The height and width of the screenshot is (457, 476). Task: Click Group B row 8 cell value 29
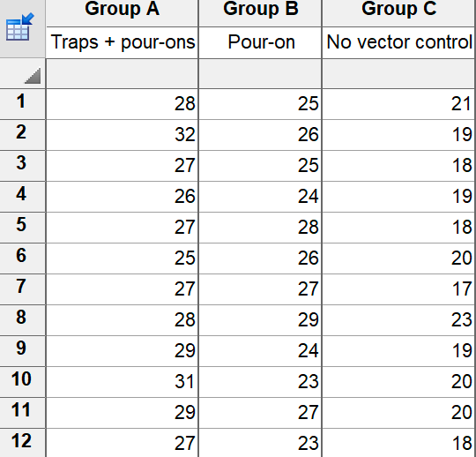point(260,319)
